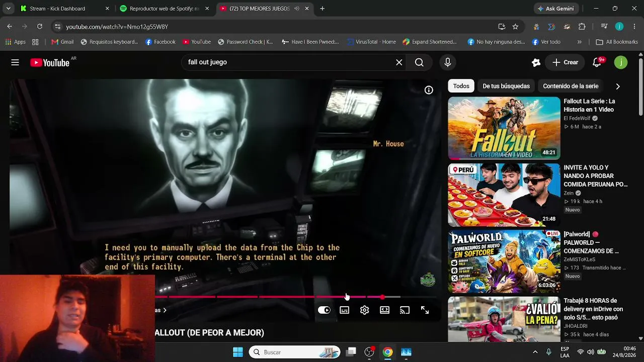Open the Peruvian food video thumbnail
The width and height of the screenshot is (644, 362).
504,195
